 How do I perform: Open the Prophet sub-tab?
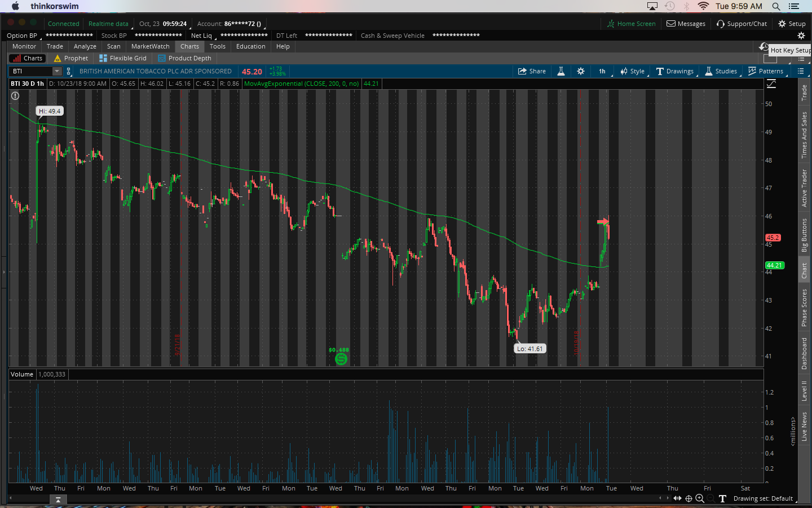tap(71, 58)
